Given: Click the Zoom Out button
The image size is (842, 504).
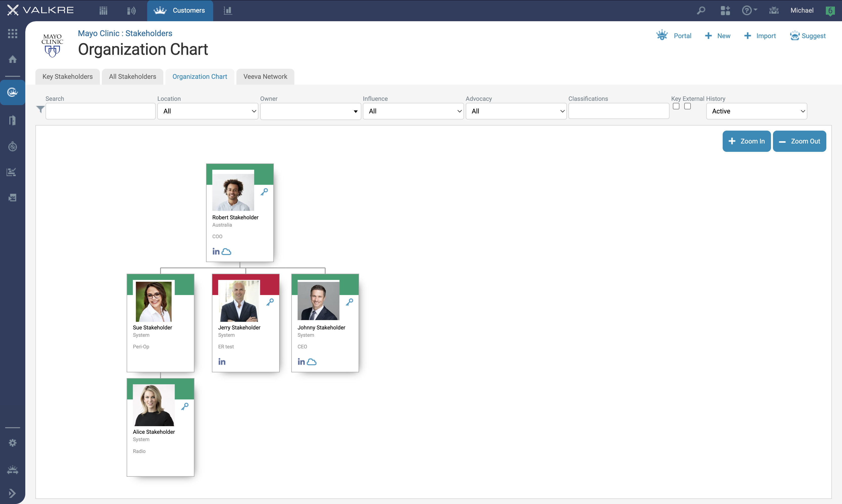Looking at the screenshot, I should point(799,141).
